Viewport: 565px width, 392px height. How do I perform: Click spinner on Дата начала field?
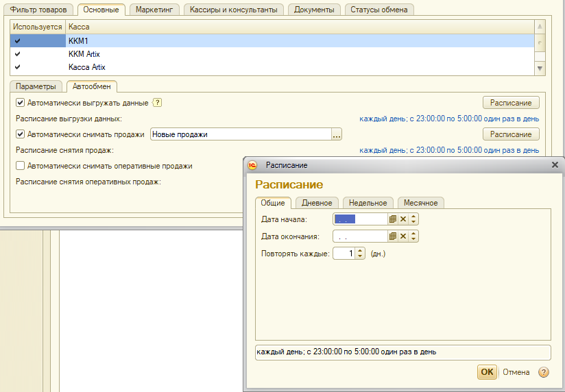click(413, 219)
